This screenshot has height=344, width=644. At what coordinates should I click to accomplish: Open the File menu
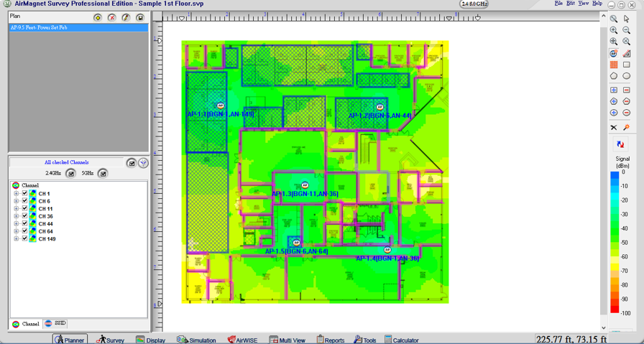558,4
